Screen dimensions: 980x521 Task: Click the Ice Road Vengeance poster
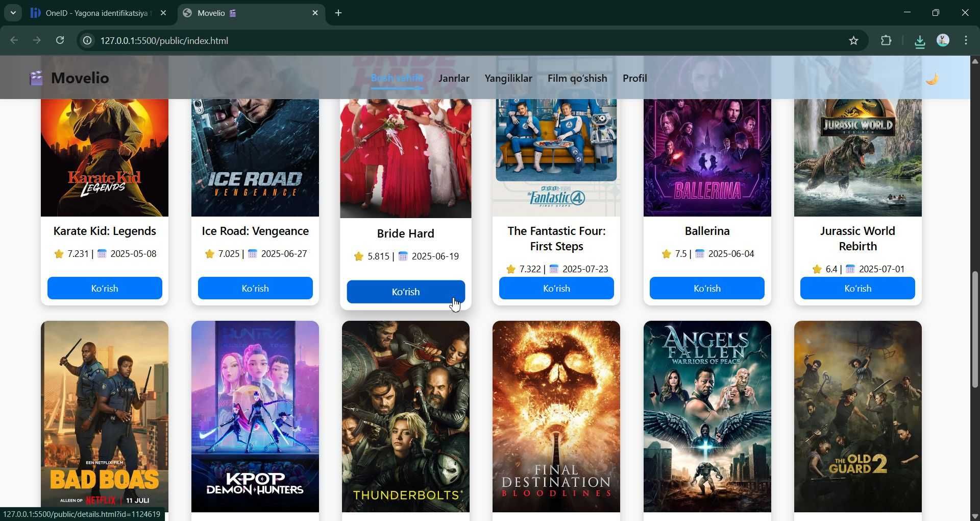click(255, 158)
